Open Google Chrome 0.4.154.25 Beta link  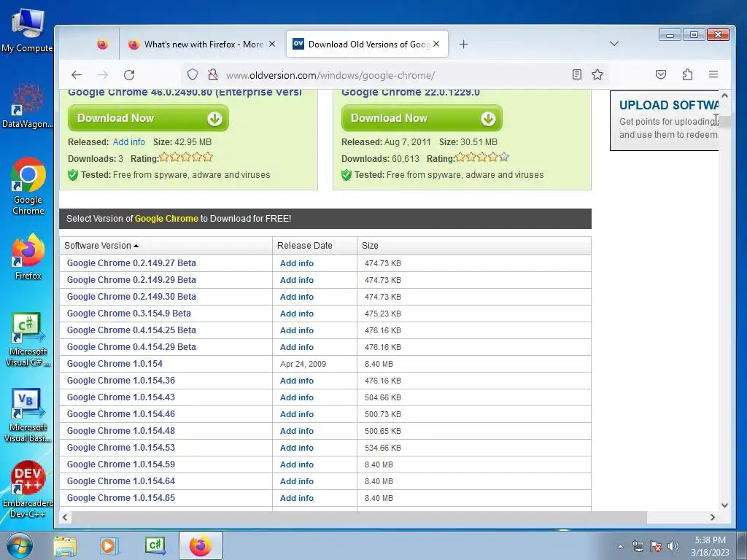pos(131,330)
